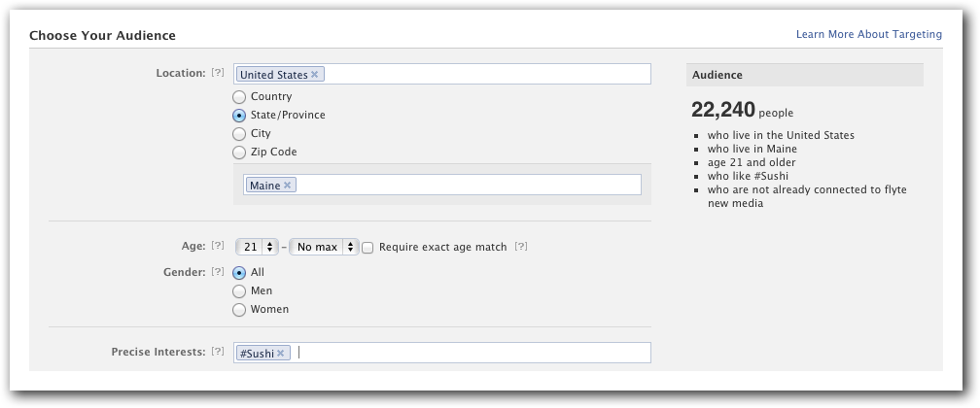The image size is (980, 408).
Task: Open Learn More About Targeting link
Action: pyautogui.click(x=869, y=34)
